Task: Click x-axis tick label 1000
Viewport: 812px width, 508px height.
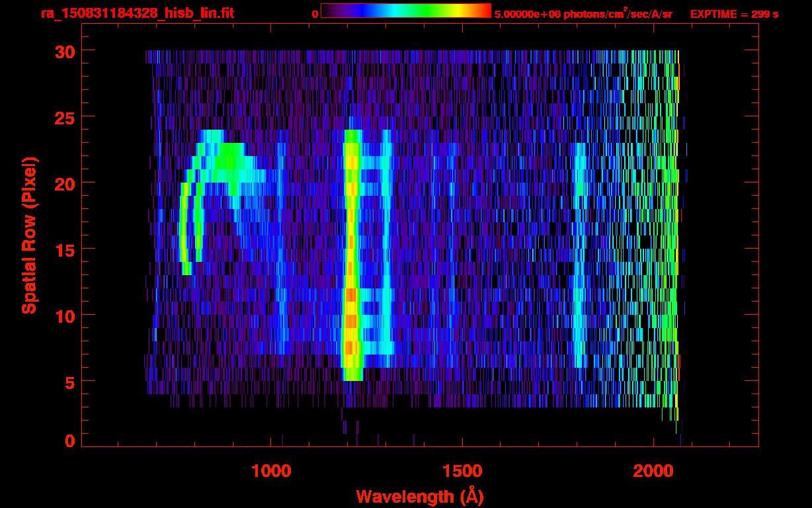Action: point(271,471)
